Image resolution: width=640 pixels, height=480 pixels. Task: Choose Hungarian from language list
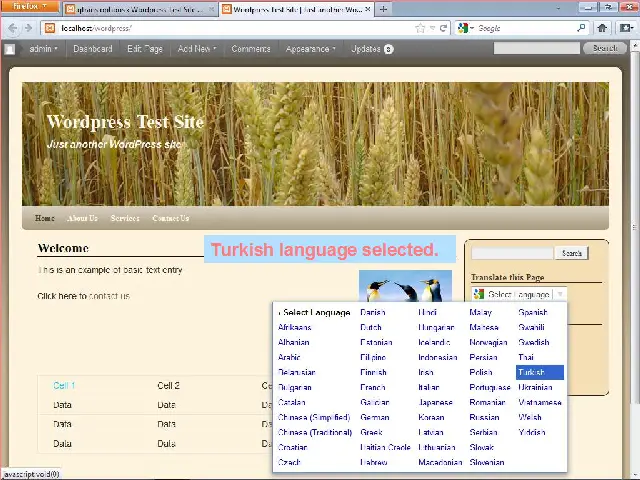pyautogui.click(x=436, y=327)
